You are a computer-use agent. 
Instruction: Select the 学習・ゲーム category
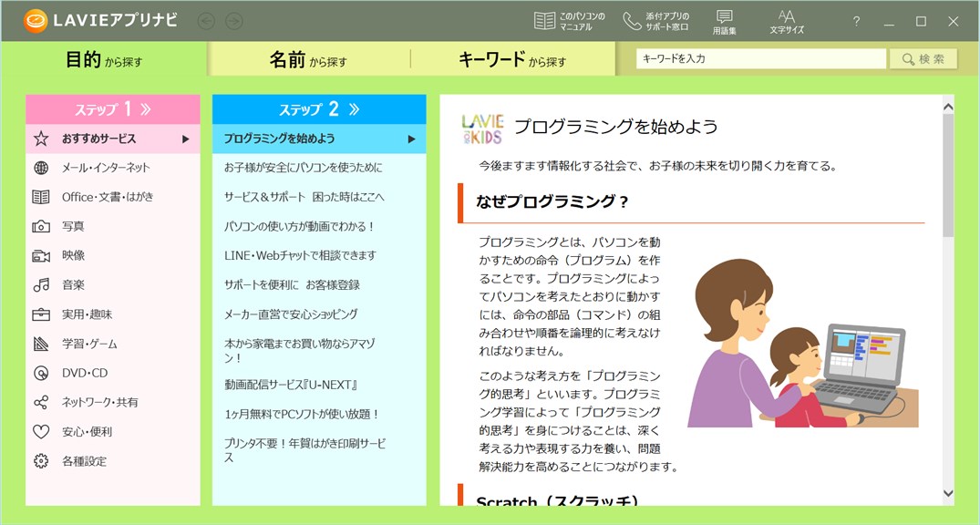click(113, 344)
